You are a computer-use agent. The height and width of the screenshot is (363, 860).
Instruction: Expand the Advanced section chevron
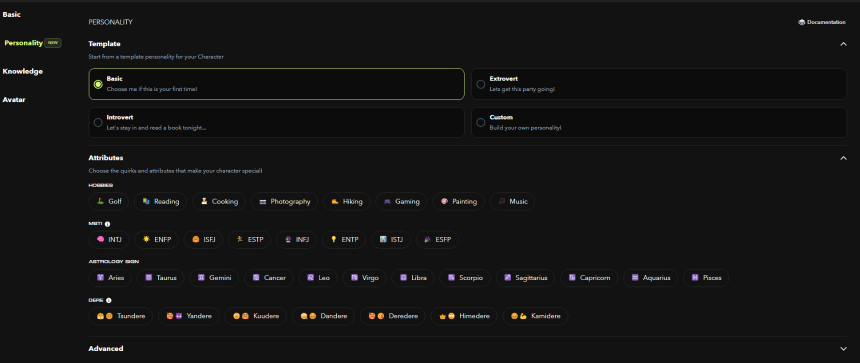click(x=844, y=349)
